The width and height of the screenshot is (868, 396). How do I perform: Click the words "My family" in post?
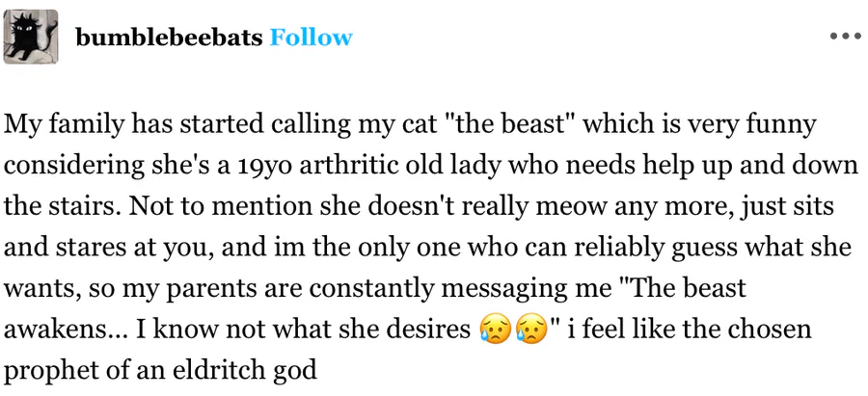tap(62, 125)
